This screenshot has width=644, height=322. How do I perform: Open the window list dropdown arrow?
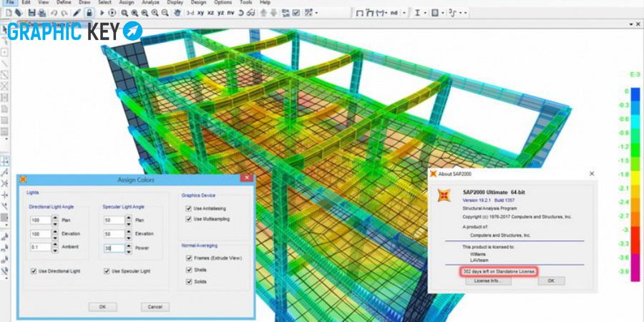pyautogui.click(x=631, y=24)
